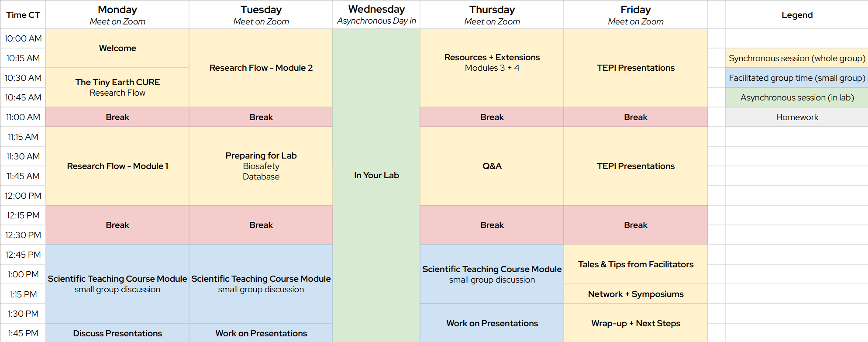Select the "Network + Symposiums" cell

(635, 294)
